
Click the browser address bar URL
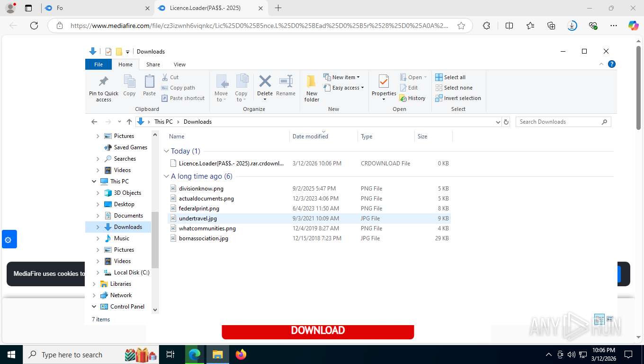pyautogui.click(x=259, y=26)
